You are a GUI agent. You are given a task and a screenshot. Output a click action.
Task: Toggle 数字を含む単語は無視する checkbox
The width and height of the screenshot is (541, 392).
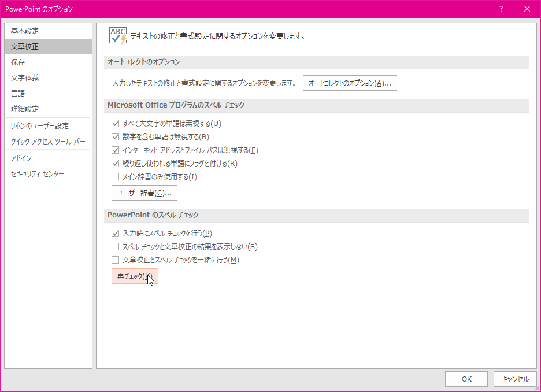[115, 137]
